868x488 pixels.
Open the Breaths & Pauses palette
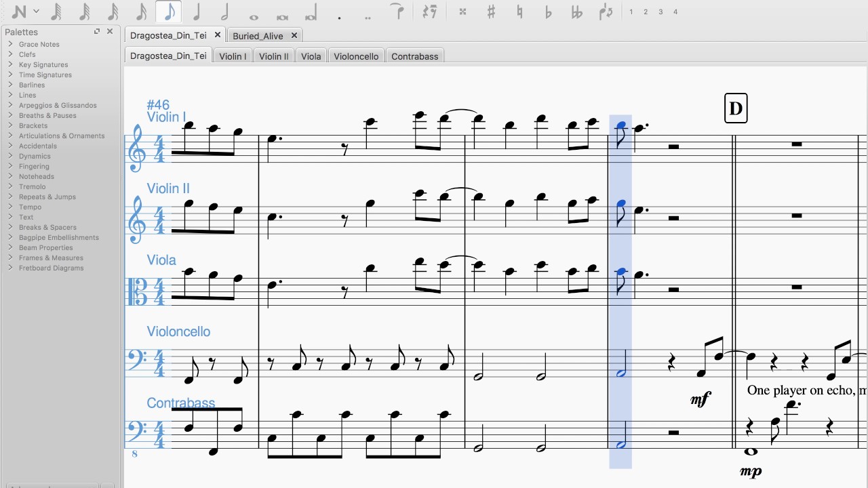click(47, 115)
